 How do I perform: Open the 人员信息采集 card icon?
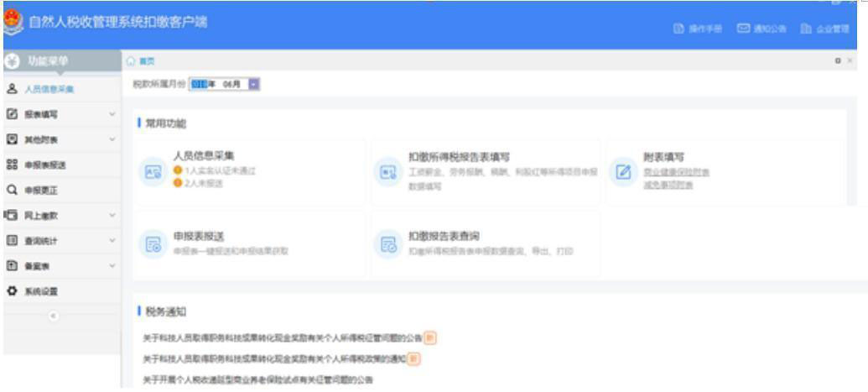click(153, 172)
